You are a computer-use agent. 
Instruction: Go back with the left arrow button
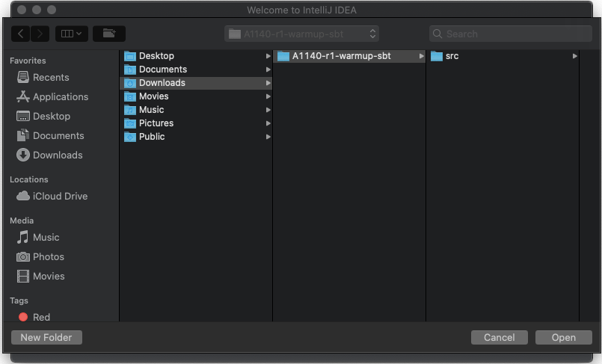(21, 34)
